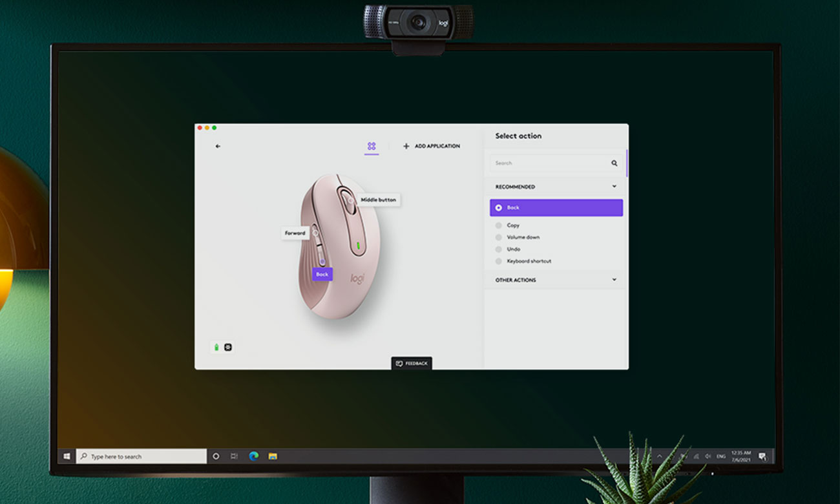
Task: Select the Middle button label on mouse
Action: [x=378, y=200]
